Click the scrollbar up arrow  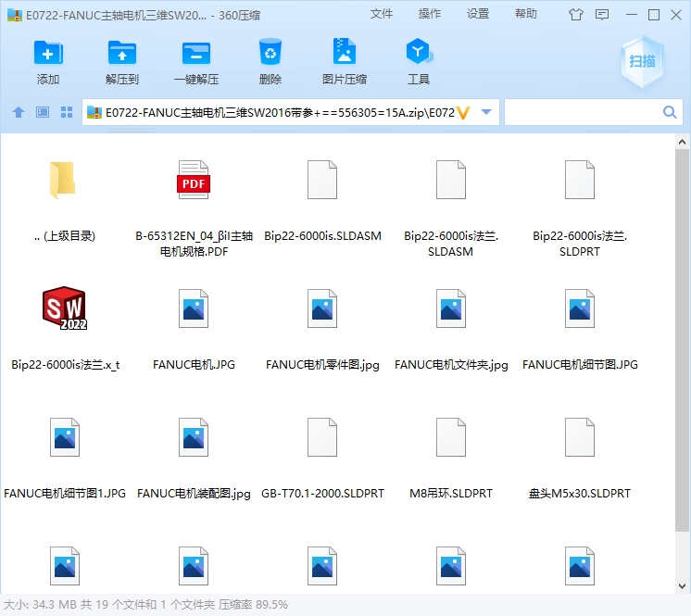click(x=682, y=142)
